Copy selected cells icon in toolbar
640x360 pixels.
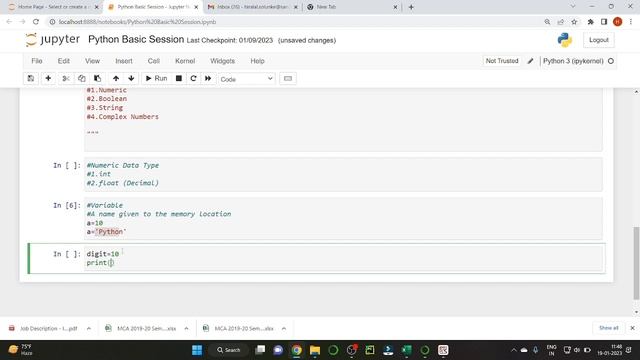(82, 78)
